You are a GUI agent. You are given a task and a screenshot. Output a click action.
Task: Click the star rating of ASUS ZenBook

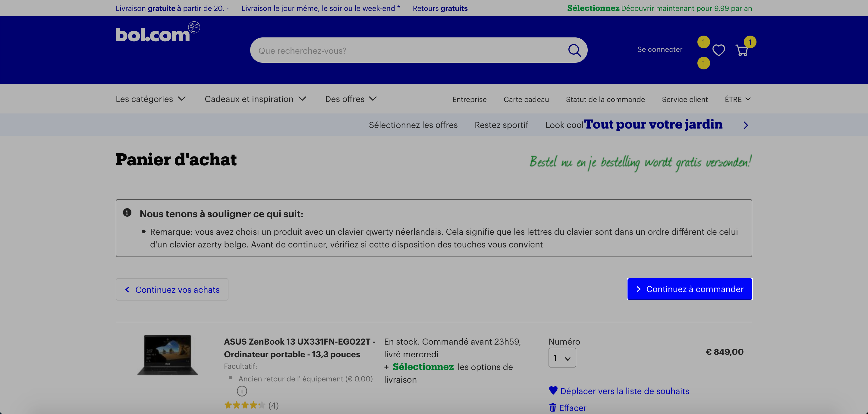tap(245, 405)
